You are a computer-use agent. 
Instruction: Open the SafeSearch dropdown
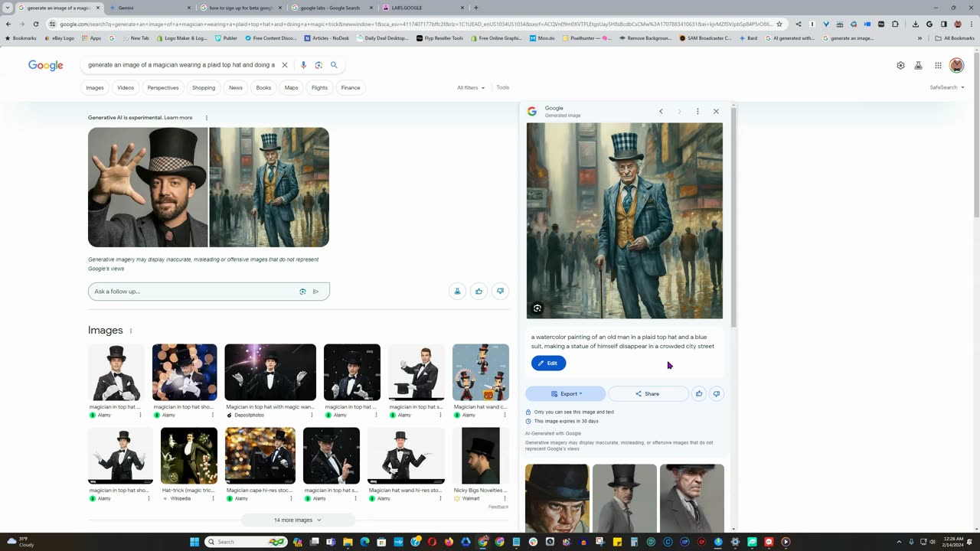(947, 88)
